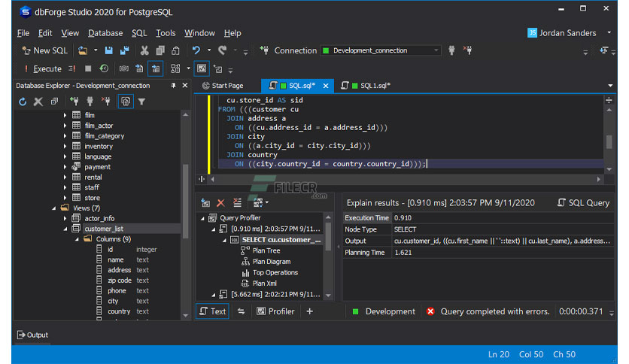Open the File menu

(x=23, y=33)
